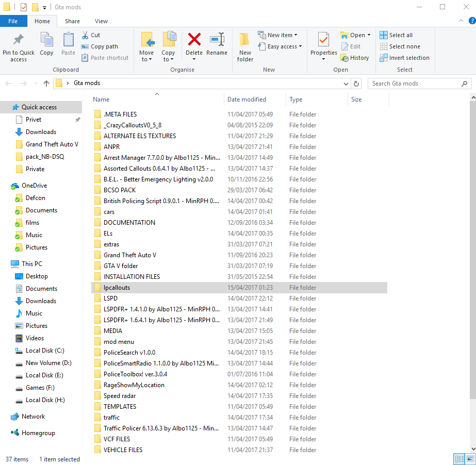Switch to Large icons view in status bar
Viewport: 476px width, 465px height.
[470, 459]
